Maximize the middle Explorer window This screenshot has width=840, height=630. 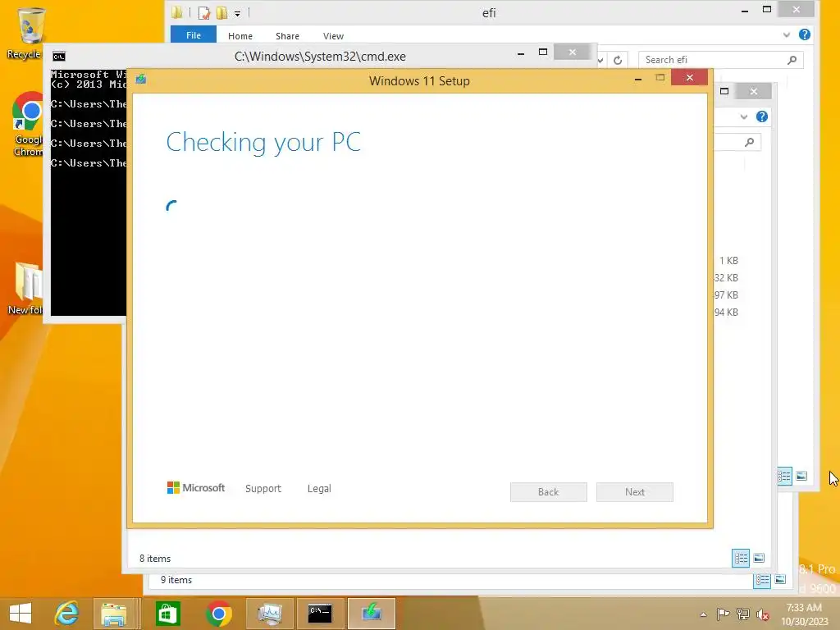(x=724, y=91)
